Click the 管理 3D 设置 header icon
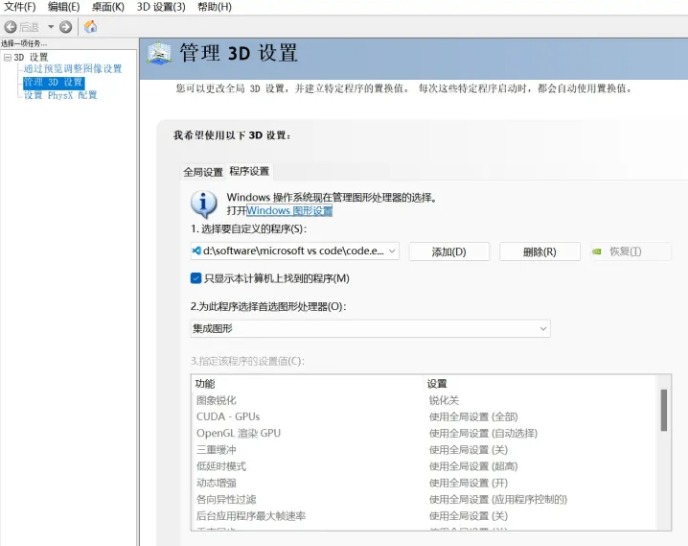The height and width of the screenshot is (546, 688). (160, 54)
